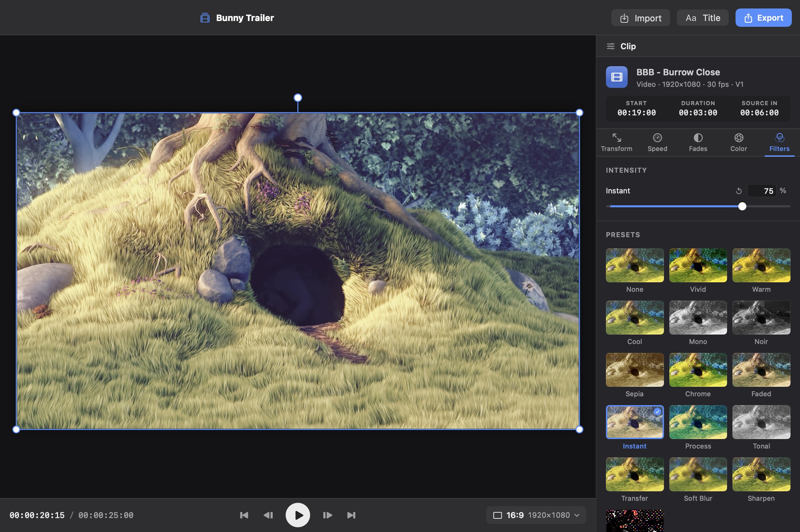Click the clip DURATION value 00:03:00
Screen dimensions: 800x532
[x=698, y=113]
